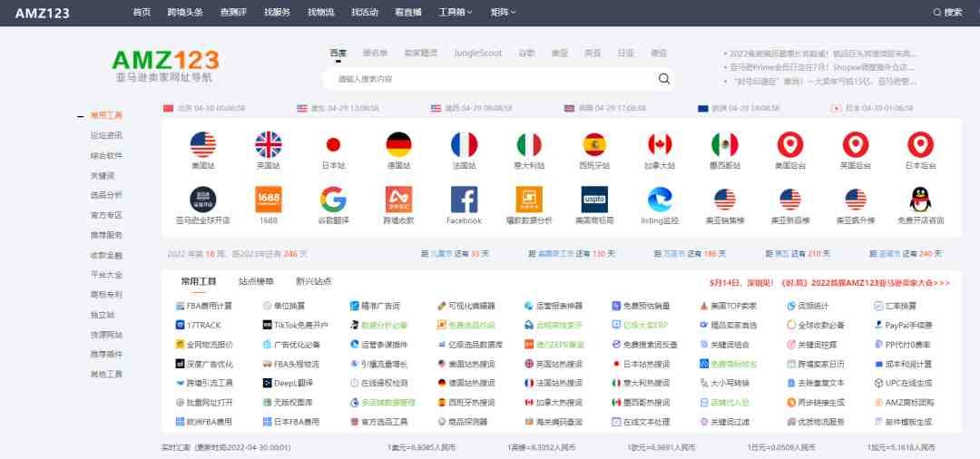Open the 意大利站 Italy flag icon
The width and height of the screenshot is (980, 459).
coord(529,145)
